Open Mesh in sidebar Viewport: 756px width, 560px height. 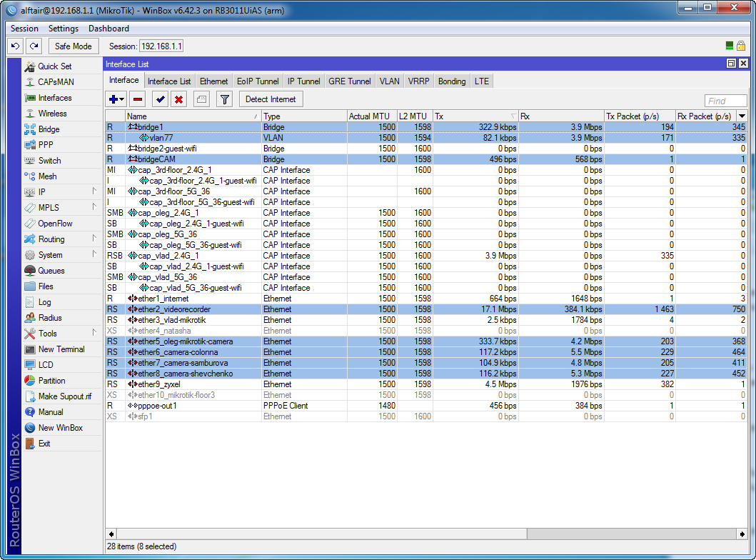[47, 176]
